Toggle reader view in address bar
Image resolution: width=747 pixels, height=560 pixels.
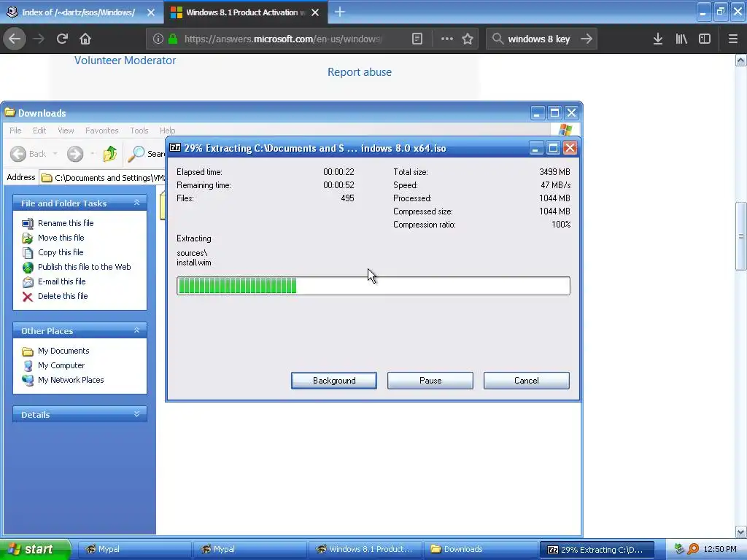tap(417, 39)
